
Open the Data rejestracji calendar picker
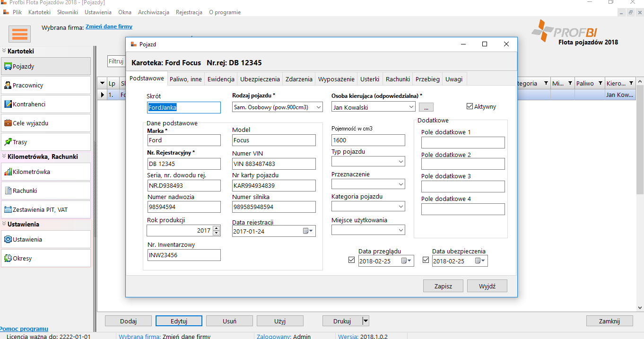click(x=308, y=231)
